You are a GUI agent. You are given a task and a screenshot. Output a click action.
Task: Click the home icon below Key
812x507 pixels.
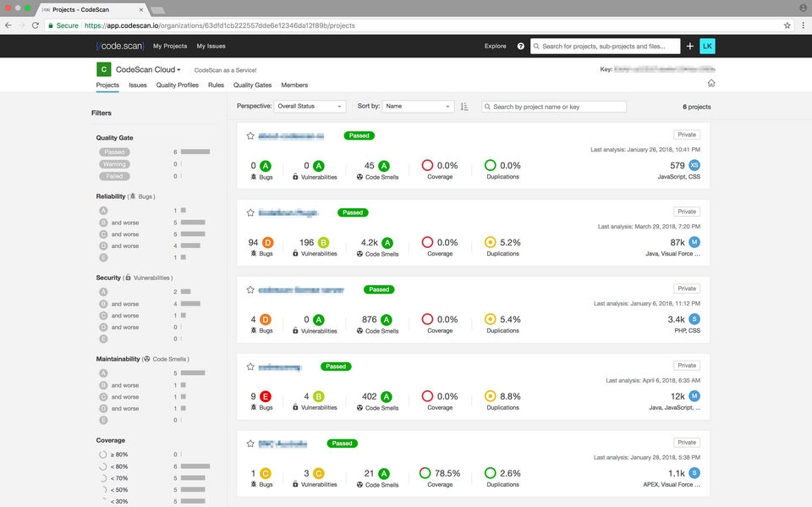[x=711, y=83]
